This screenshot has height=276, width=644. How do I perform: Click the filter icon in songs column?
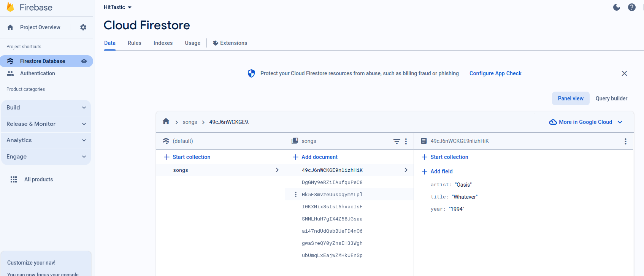(x=397, y=141)
